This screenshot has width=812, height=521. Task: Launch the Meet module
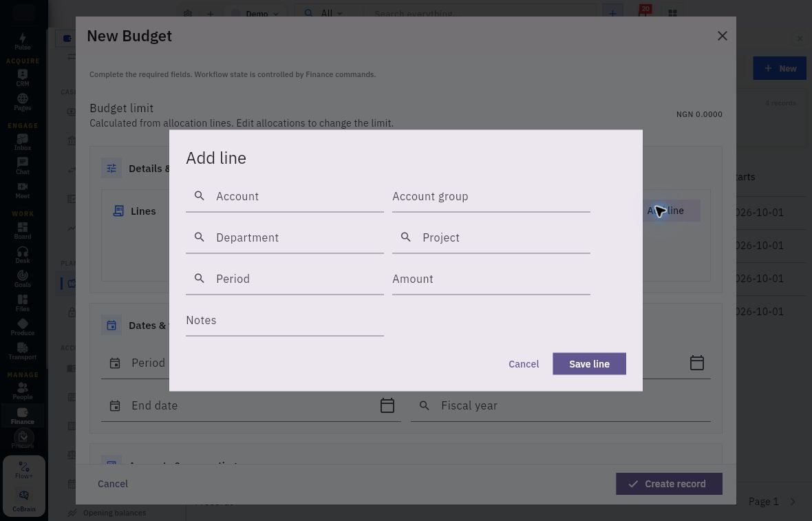point(22,190)
